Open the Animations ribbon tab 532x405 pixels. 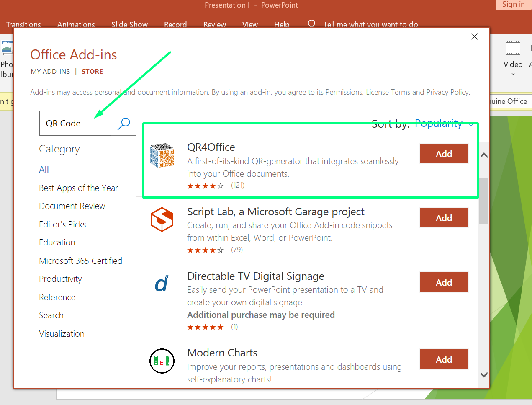coord(76,24)
